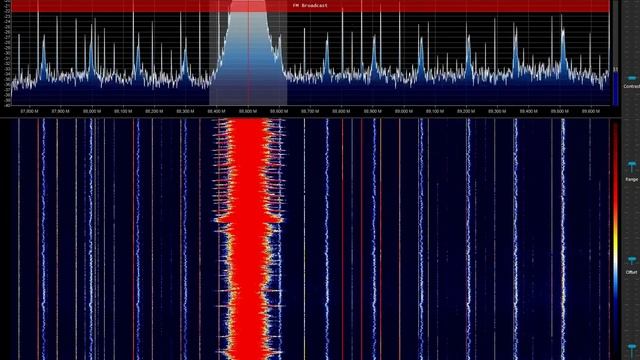Screen dimensions: 640x360
Task: Click the 89.600 M frequency axis label
Action: coord(590,111)
